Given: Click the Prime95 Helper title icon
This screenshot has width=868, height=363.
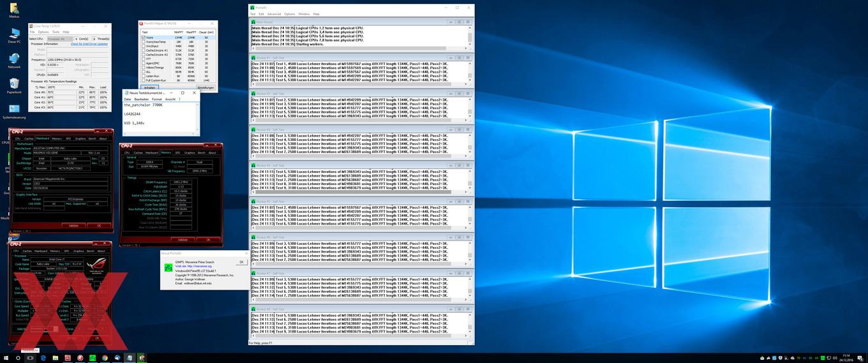Looking at the screenshot, I should 142,24.
